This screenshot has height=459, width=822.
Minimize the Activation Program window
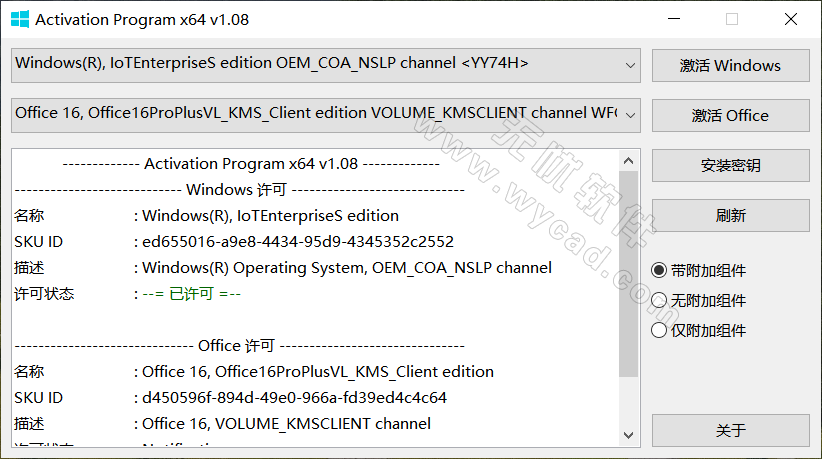point(673,19)
